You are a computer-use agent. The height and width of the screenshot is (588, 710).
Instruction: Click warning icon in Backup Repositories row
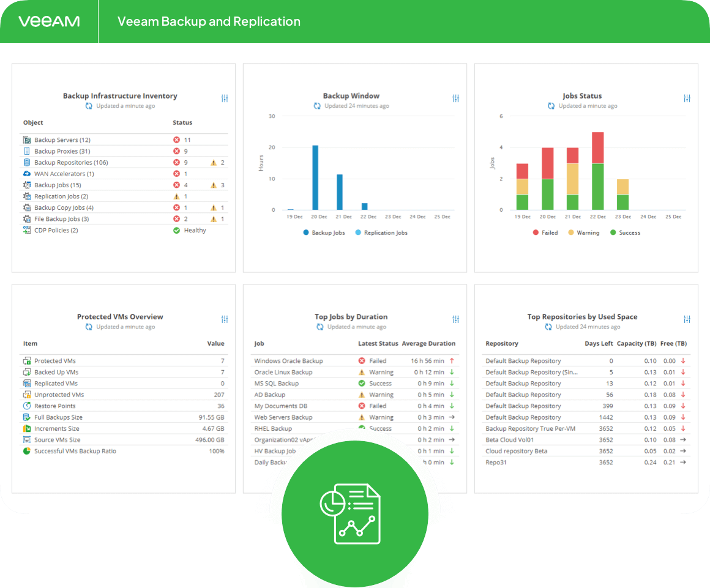click(x=214, y=163)
